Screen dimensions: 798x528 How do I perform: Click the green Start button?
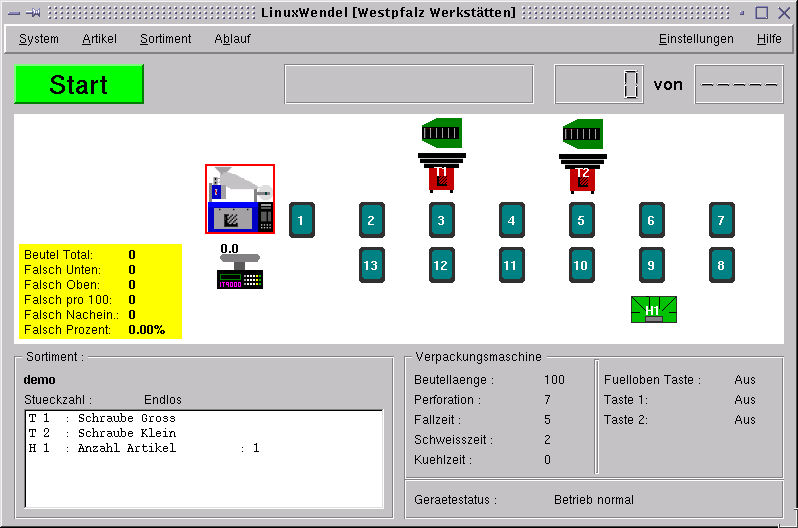tap(79, 84)
